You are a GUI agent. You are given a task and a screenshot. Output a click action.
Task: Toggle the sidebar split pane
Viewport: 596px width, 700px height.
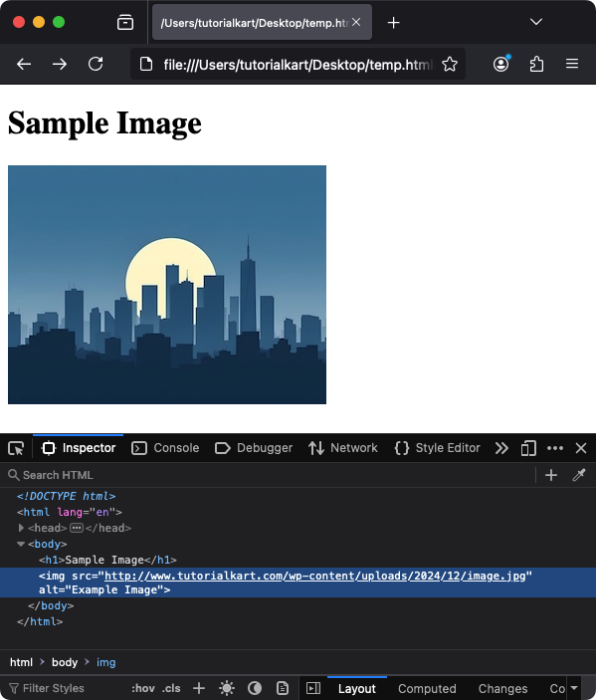coord(313,688)
